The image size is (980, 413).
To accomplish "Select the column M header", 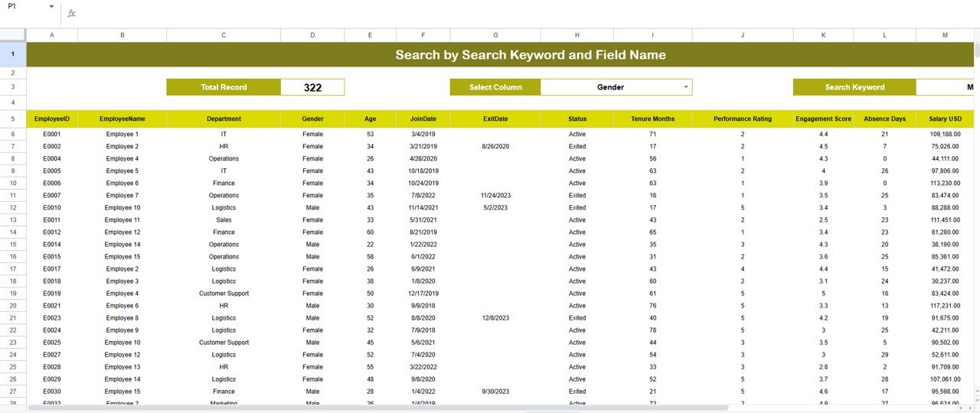I will pos(945,35).
